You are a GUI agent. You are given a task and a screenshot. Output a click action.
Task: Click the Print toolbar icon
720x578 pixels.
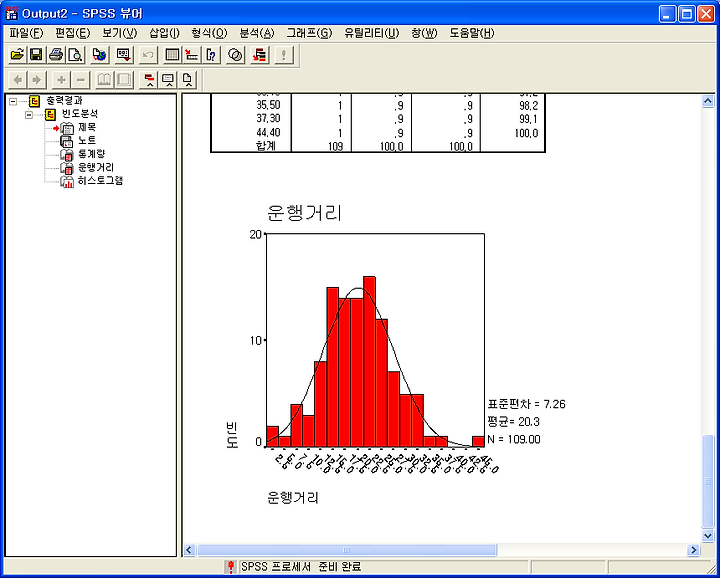(56, 55)
